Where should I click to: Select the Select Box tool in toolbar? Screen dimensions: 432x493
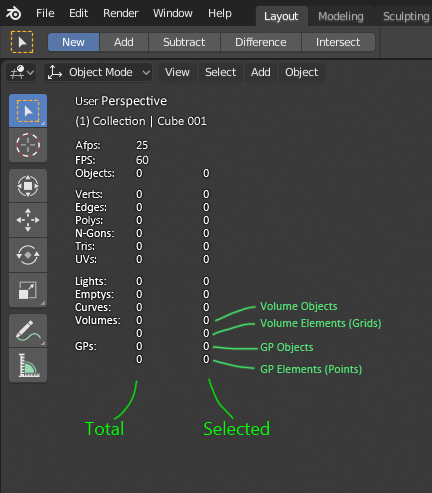pyautogui.click(x=28, y=111)
